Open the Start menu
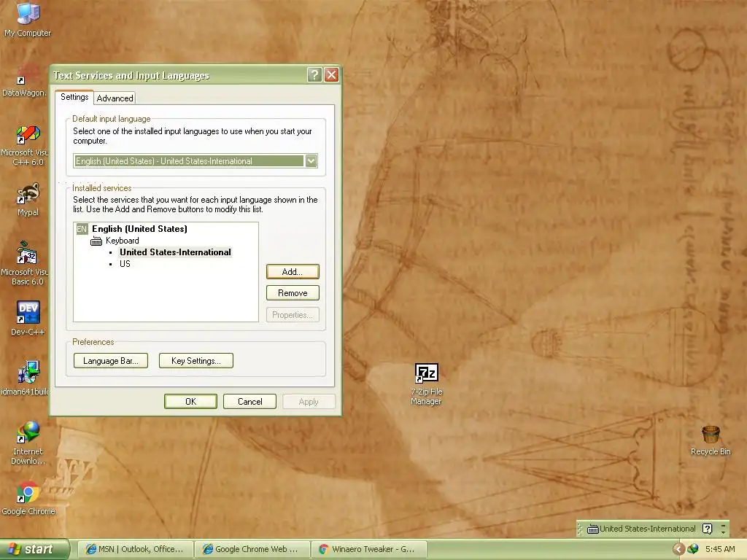 [x=34, y=549]
